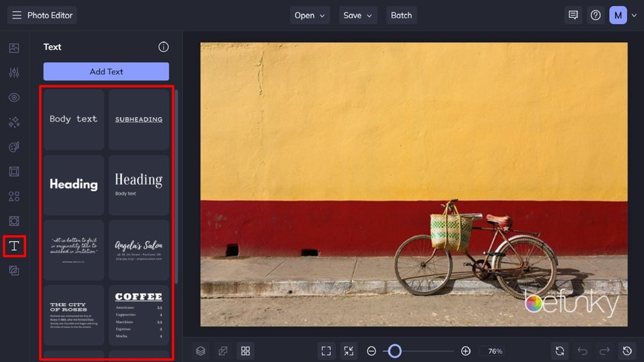Click the Add Text button

tap(106, 72)
